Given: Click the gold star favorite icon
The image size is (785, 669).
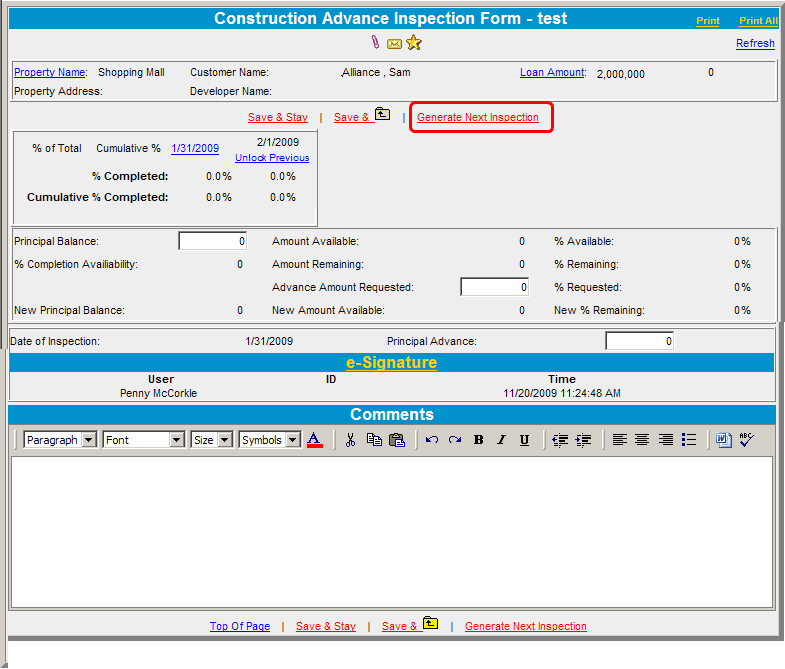Looking at the screenshot, I should pos(414,43).
